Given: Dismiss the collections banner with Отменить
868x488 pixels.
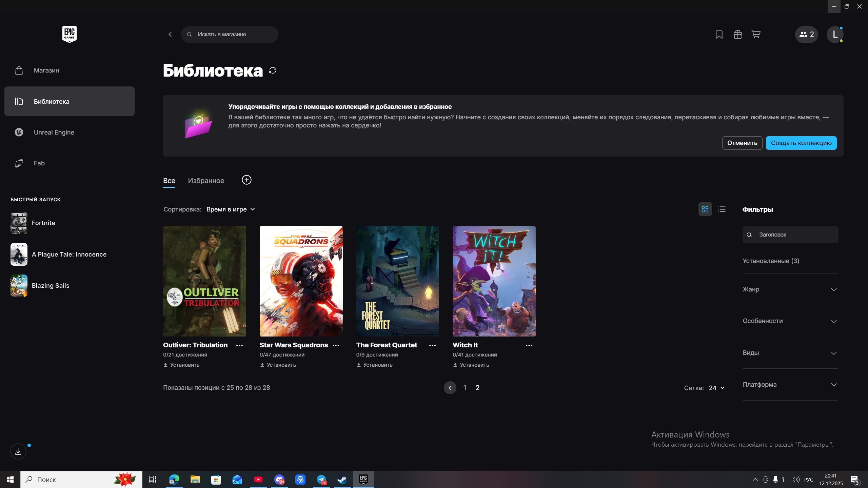Looking at the screenshot, I should tap(742, 143).
